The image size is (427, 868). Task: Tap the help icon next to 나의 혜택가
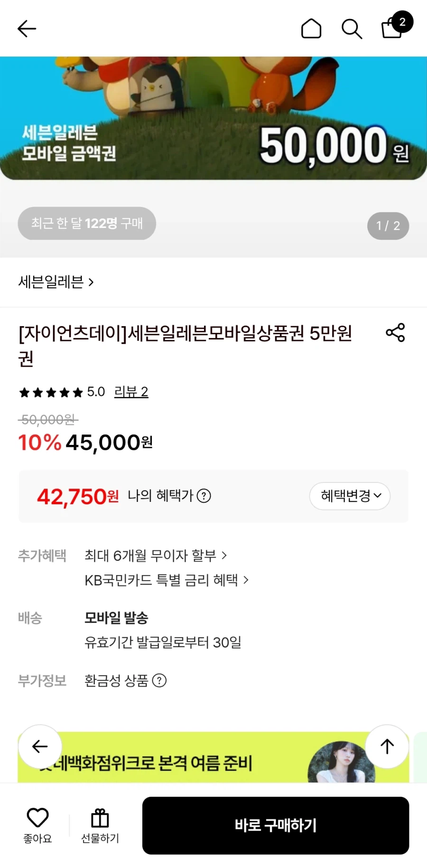204,496
